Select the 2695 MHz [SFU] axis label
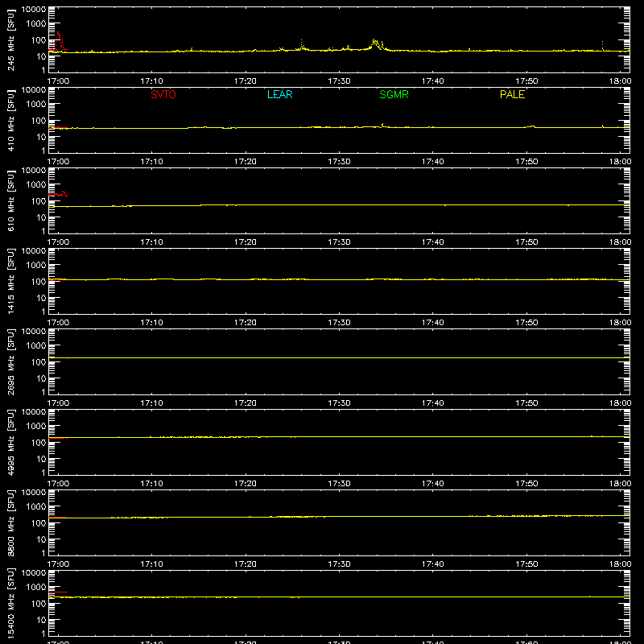This screenshot has width=644, height=644. (11, 361)
